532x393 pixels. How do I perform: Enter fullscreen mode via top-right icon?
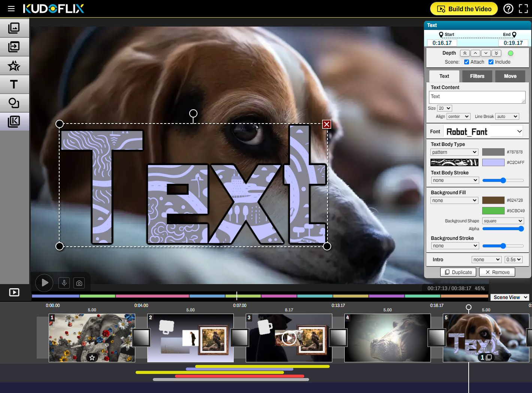tap(523, 9)
